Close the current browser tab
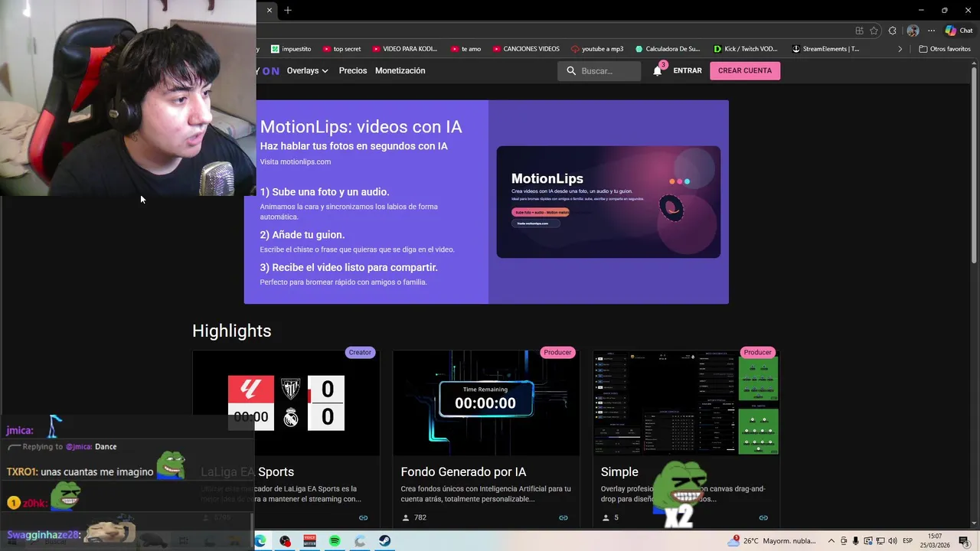 click(269, 10)
